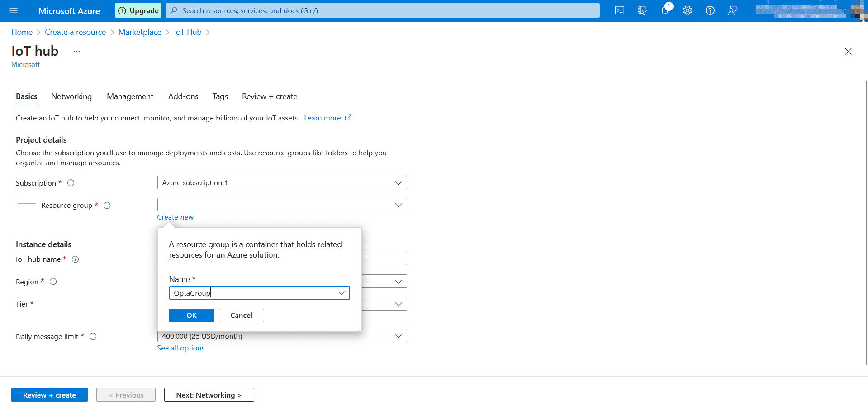Viewport: 868px width, 412px height.
Task: Confirm the resource group with OK
Action: point(191,316)
